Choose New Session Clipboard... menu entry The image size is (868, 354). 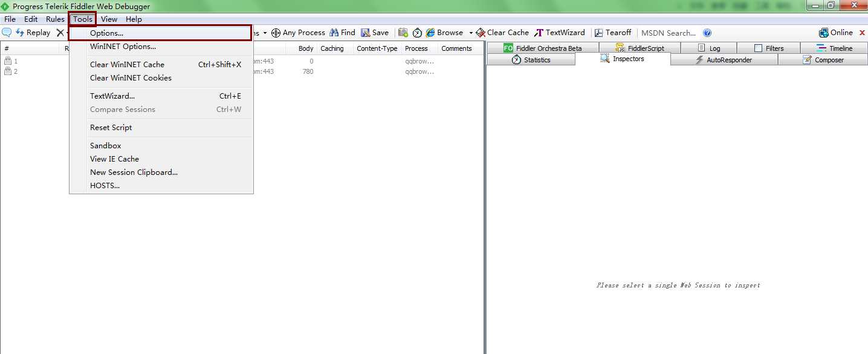[161, 172]
